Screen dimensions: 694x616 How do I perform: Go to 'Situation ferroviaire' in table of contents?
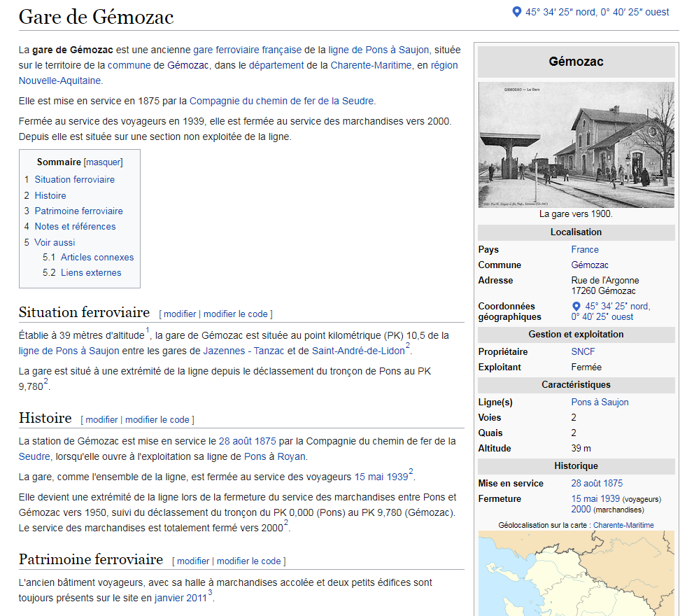click(x=75, y=179)
